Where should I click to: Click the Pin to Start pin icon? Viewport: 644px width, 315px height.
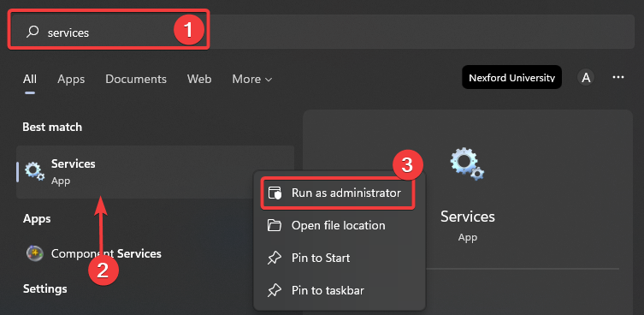(275, 259)
